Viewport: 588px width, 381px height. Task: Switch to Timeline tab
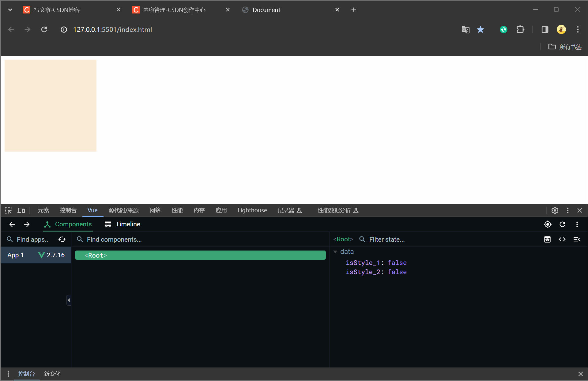[123, 224]
